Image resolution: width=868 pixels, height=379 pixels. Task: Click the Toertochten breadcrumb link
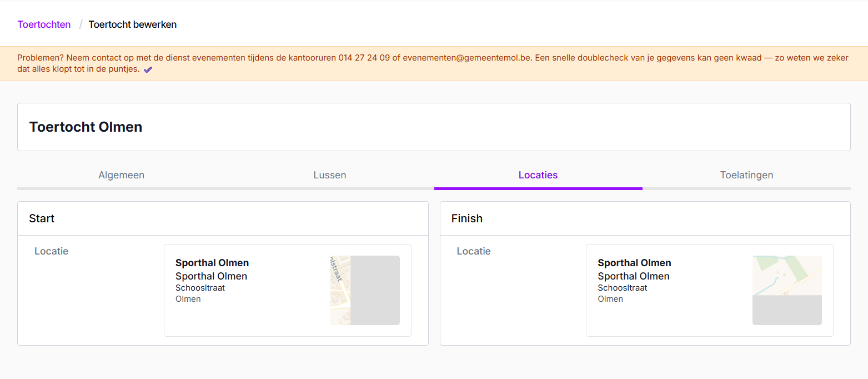click(x=44, y=24)
